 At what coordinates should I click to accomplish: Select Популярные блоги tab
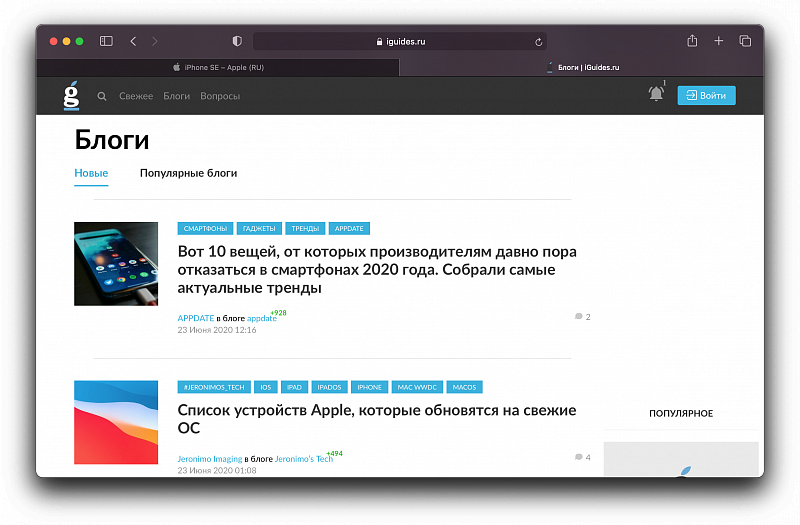tap(188, 173)
